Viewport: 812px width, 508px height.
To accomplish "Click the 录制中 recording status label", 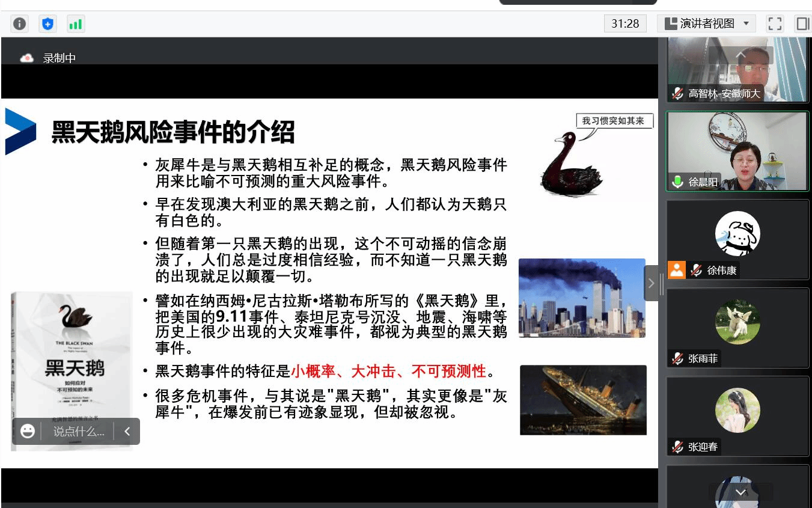I will click(59, 58).
